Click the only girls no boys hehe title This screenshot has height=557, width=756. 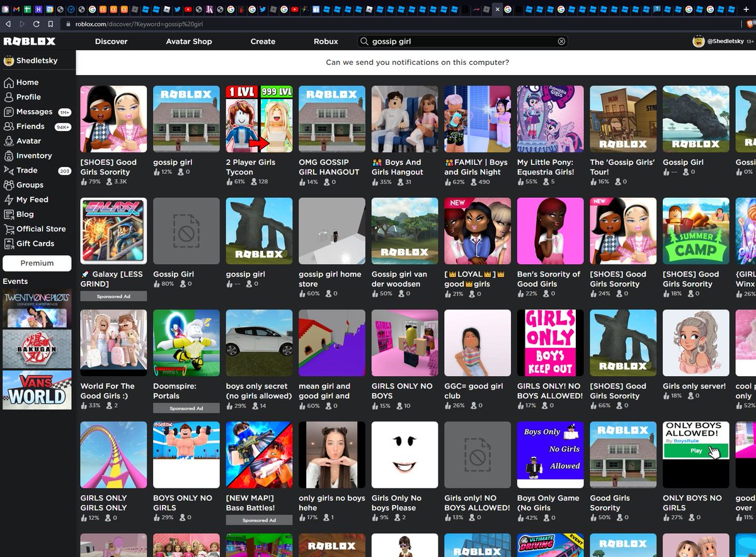(x=331, y=503)
